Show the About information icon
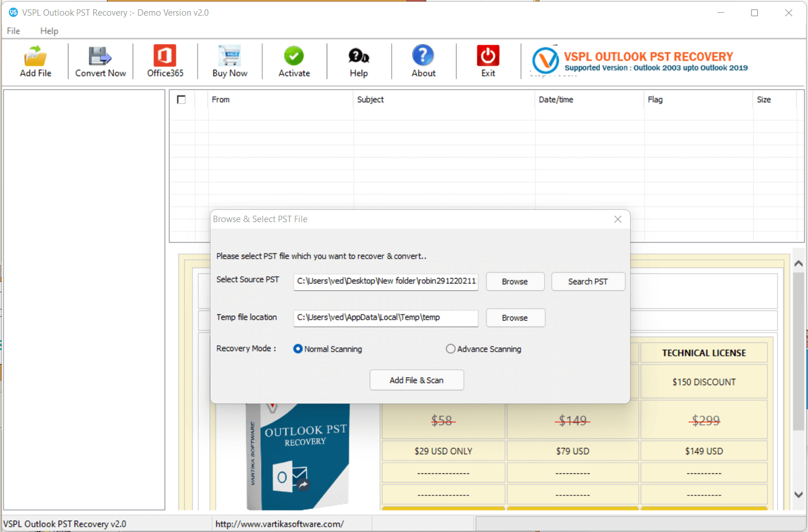808x532 pixels. point(423,61)
